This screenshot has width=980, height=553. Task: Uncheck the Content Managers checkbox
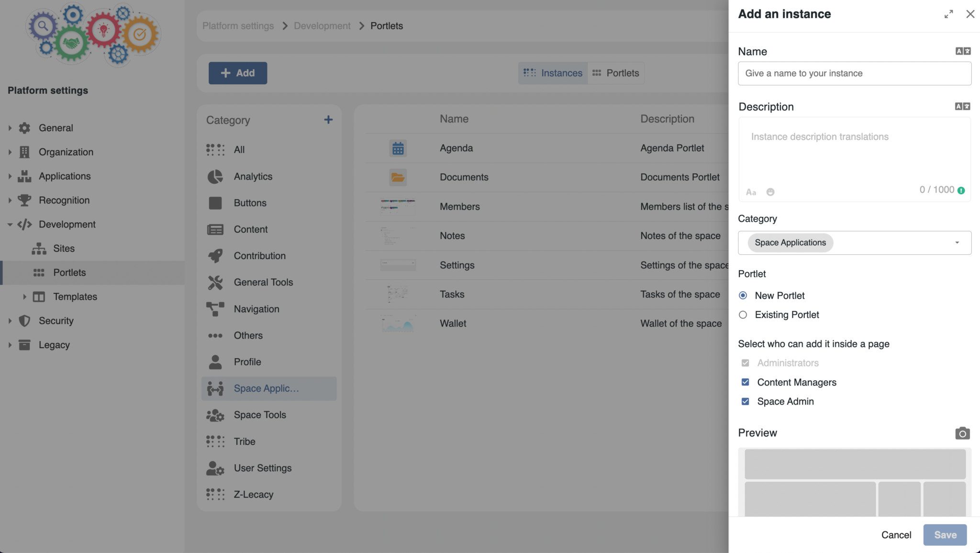point(745,382)
